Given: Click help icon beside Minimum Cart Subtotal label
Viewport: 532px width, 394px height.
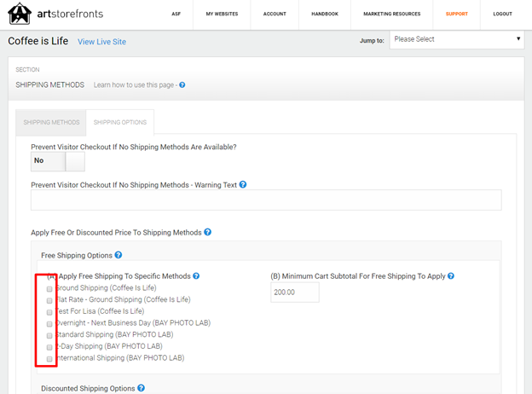Looking at the screenshot, I should pyautogui.click(x=451, y=276).
